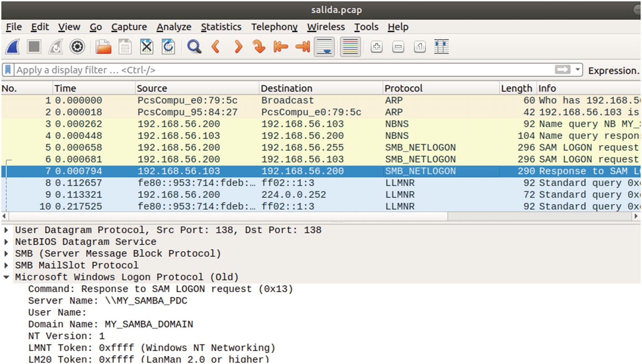Image resolution: width=642 pixels, height=364 pixels.
Task: Save this capture file icon
Action: coord(125,47)
